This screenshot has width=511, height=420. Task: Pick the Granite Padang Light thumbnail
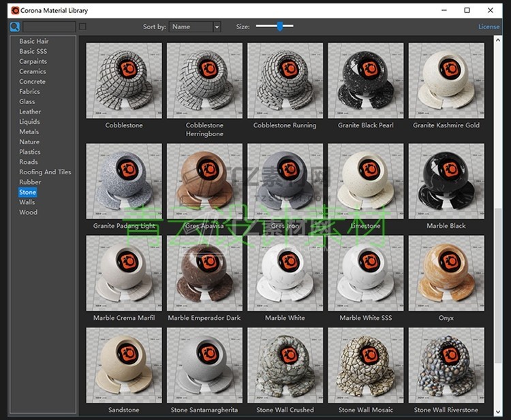124,181
